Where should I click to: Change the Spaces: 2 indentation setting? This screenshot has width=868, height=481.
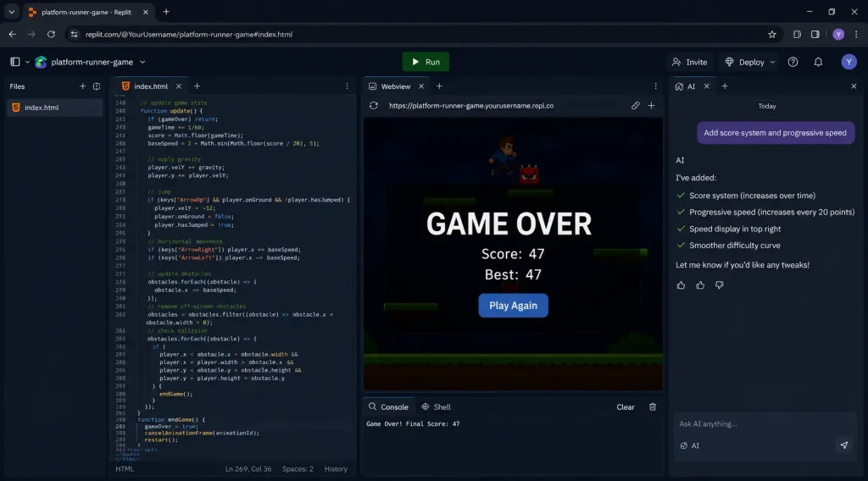point(298,469)
